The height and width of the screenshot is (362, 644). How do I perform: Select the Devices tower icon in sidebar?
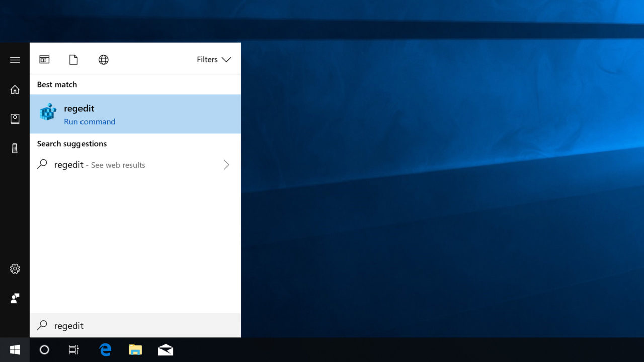pos(15,148)
